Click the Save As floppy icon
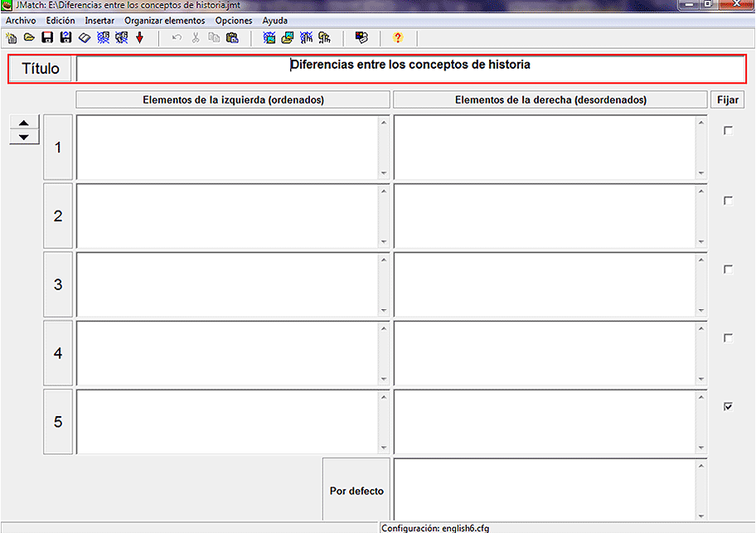 pyautogui.click(x=66, y=37)
